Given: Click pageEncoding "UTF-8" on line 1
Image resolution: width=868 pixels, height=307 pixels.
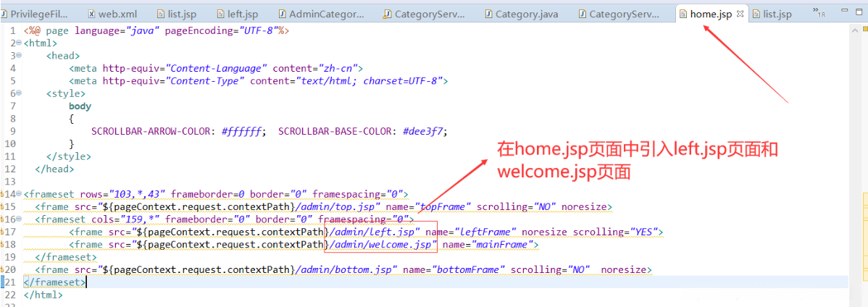Looking at the screenshot, I should click(259, 30).
